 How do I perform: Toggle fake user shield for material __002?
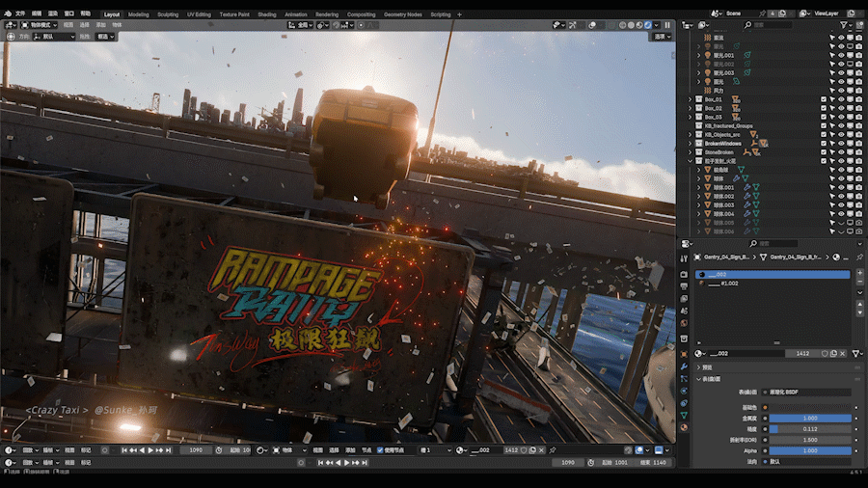point(825,354)
